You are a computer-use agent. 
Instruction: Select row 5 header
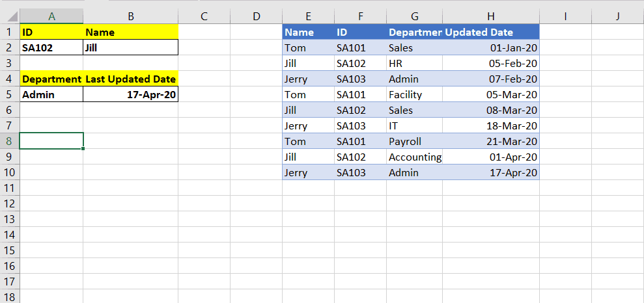(x=10, y=95)
